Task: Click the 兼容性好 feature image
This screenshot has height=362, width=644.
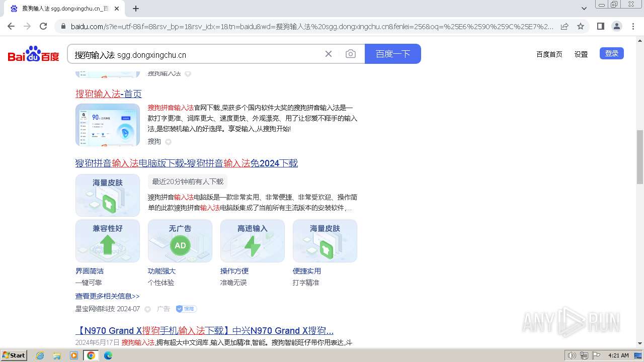Action: 108,241
